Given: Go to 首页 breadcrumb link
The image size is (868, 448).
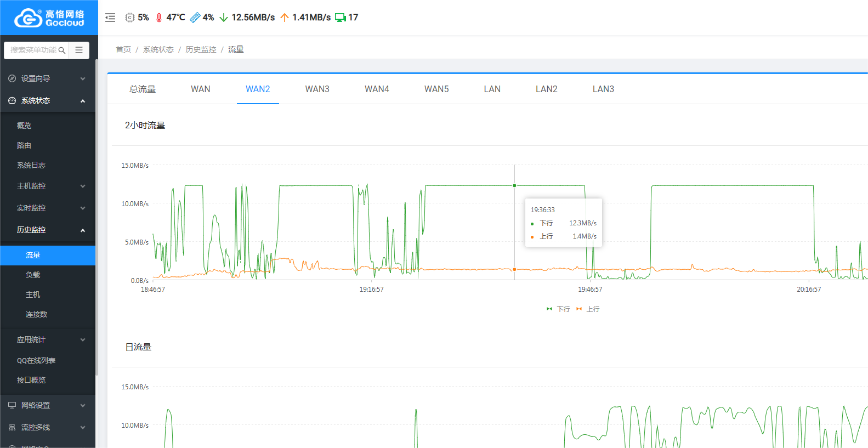Looking at the screenshot, I should tap(123, 49).
